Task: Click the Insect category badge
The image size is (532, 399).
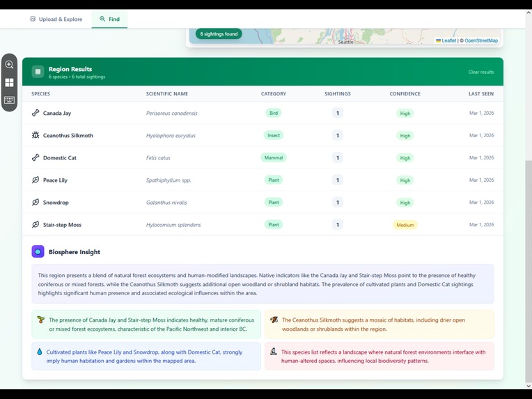Action: click(x=274, y=135)
